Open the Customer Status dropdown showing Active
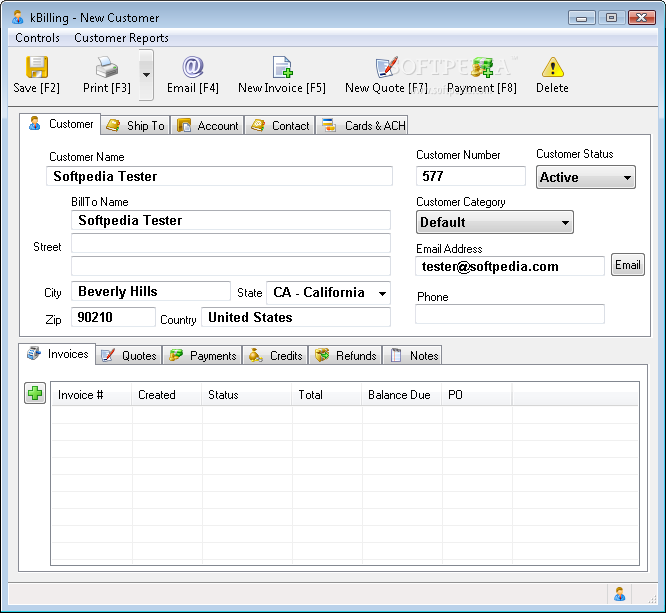 pyautogui.click(x=586, y=177)
